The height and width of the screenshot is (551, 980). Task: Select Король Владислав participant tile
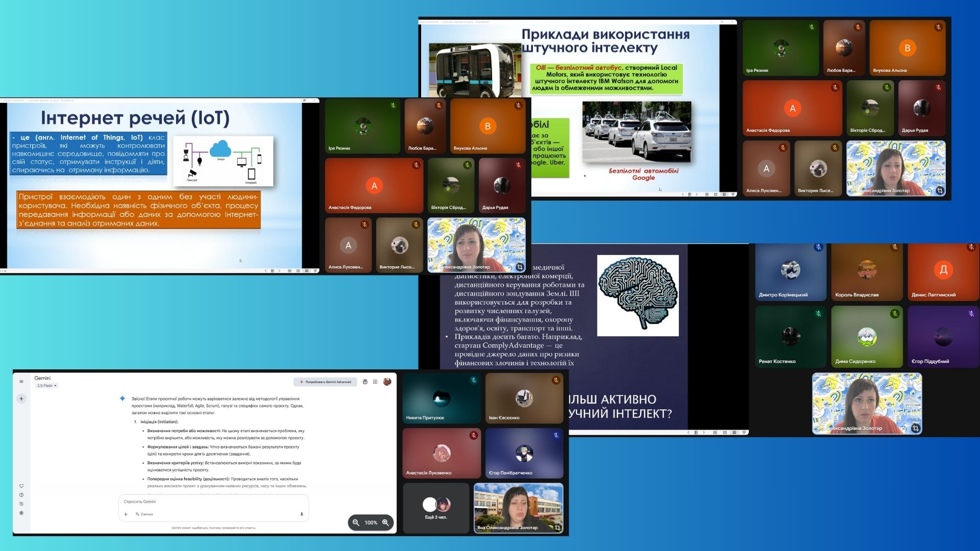[x=867, y=272]
